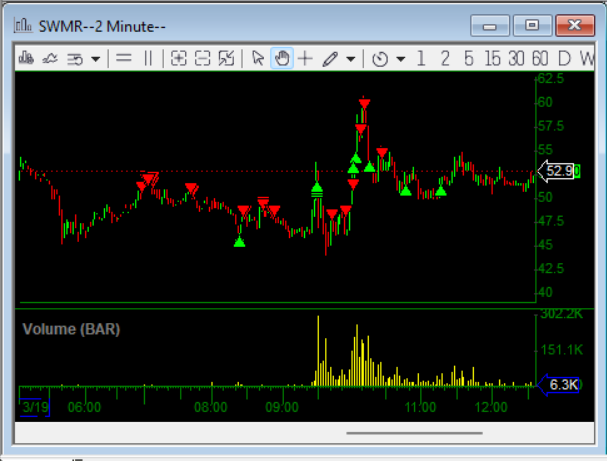This screenshot has width=607, height=461.
Task: Click the 57.5 price axis label
Action: click(x=551, y=126)
